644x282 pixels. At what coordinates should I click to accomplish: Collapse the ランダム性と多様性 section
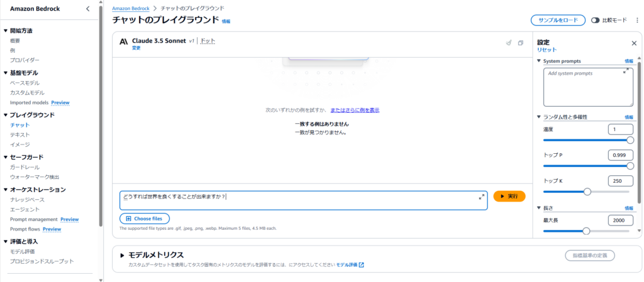[x=539, y=117]
